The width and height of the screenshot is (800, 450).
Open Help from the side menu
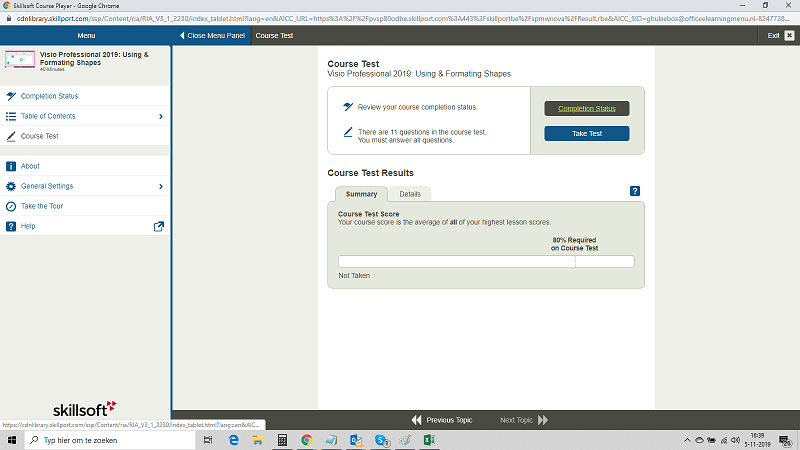click(85, 226)
